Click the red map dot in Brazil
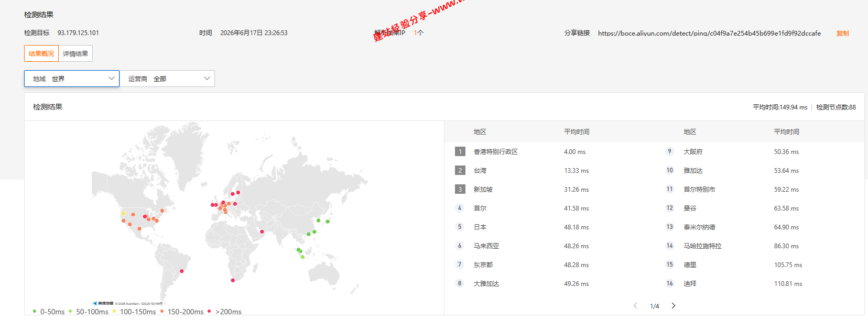 182,271
